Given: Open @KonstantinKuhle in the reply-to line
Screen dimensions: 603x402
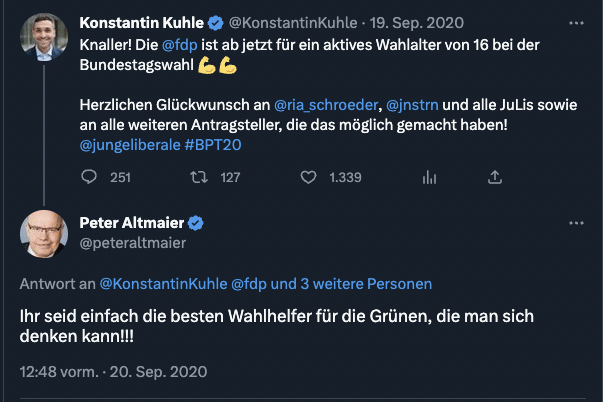Looking at the screenshot, I should click(162, 284).
